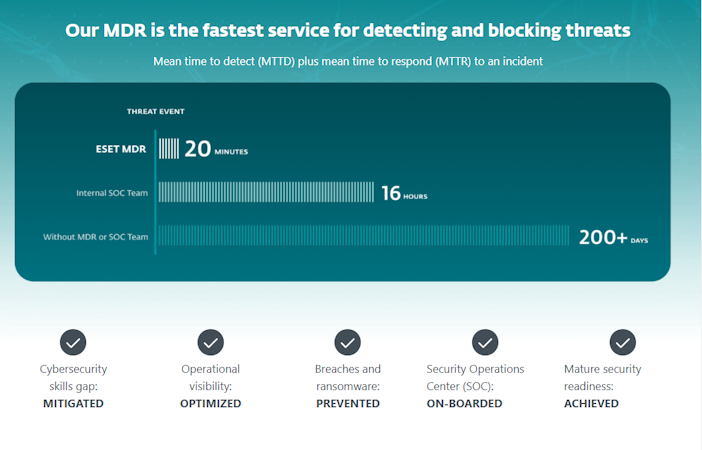702x450 pixels.
Task: Select the Internal SOC Team label
Action: click(x=112, y=193)
